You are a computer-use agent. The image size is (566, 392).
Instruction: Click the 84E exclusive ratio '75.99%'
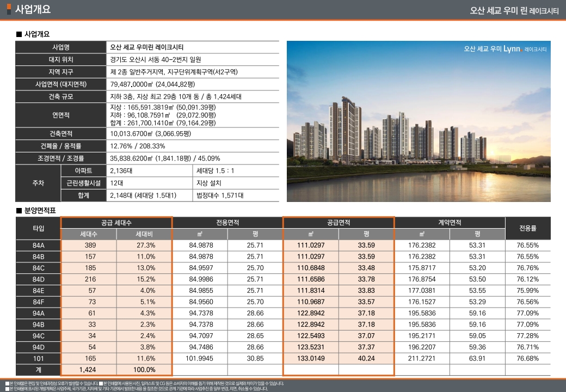(x=527, y=291)
